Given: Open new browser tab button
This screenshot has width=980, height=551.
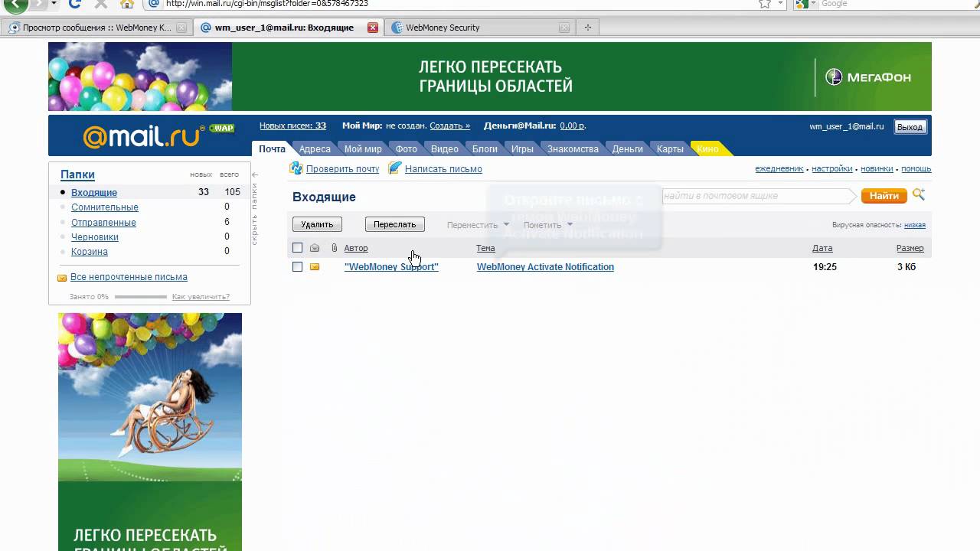Looking at the screenshot, I should 588,28.
